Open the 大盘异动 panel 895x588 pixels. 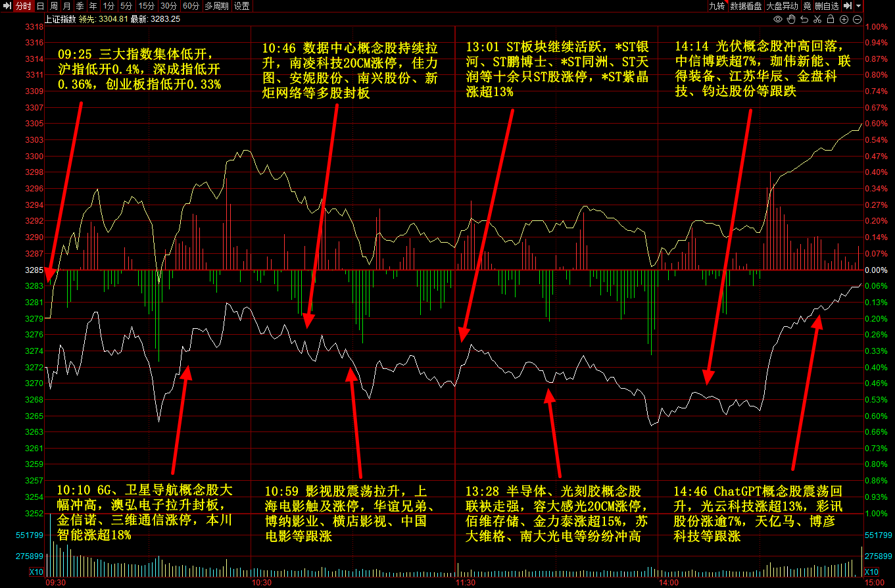click(x=783, y=6)
